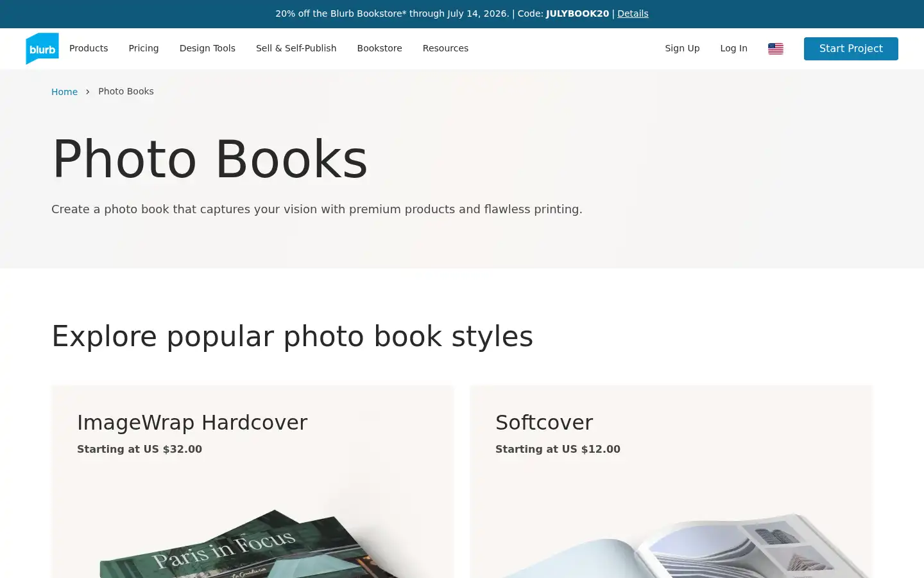Click the Sign Up link
This screenshot has height=578, width=924.
(682, 48)
